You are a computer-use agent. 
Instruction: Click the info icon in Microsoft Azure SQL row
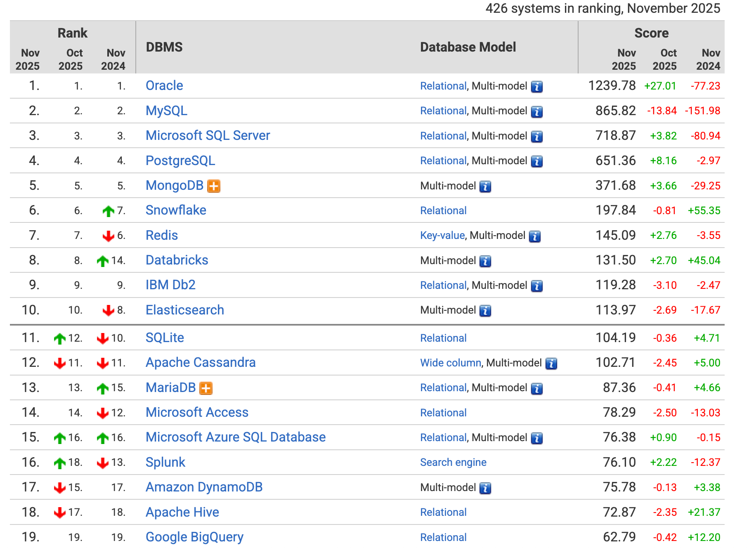coord(536,438)
